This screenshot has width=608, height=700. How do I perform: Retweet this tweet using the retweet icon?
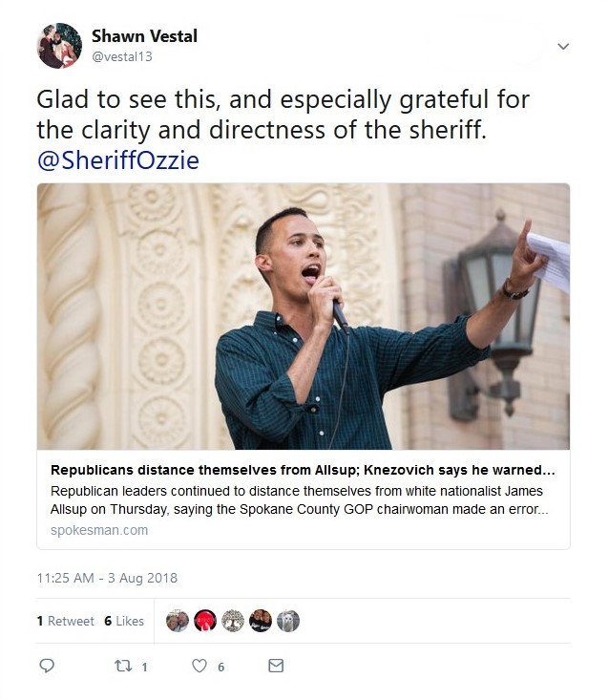coord(122,666)
